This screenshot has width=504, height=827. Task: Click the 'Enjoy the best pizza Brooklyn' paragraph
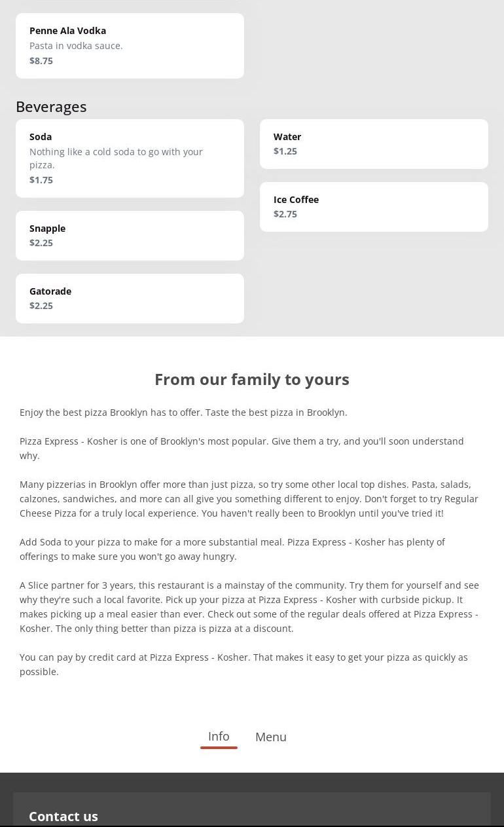tap(183, 413)
